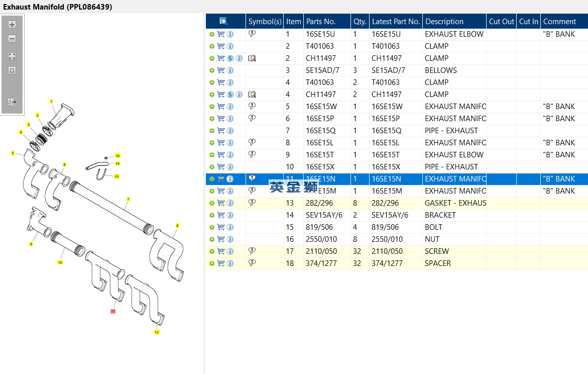
Task: Click description BRACKET
Action: [x=440, y=215]
